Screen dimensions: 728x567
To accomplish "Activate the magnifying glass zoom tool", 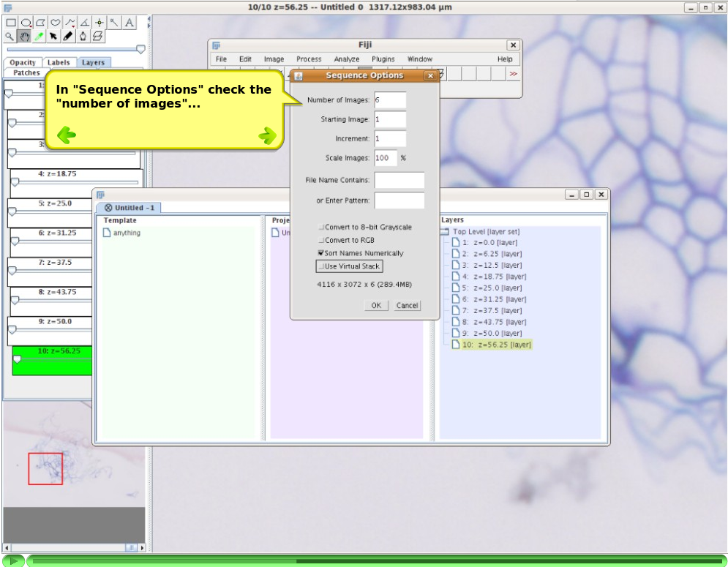I will pos(10,37).
